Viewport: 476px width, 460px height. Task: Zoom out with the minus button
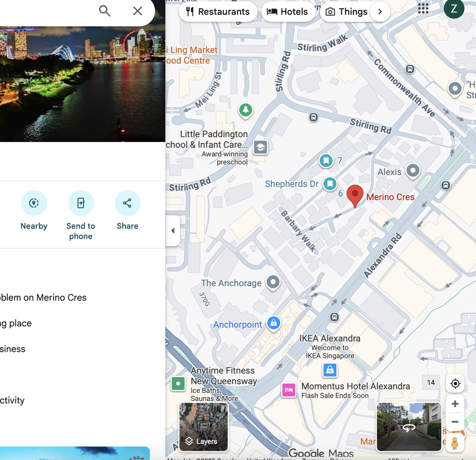[x=455, y=422]
